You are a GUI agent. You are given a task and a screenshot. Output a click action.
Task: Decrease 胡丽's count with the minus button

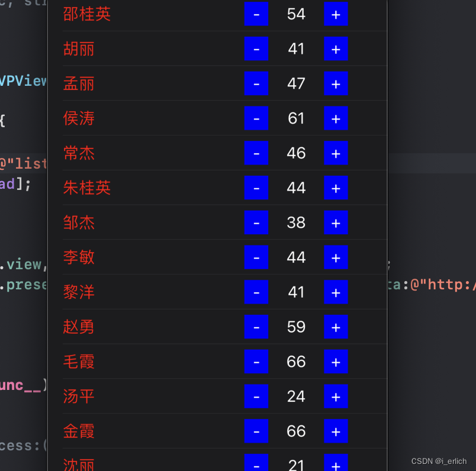[x=256, y=49]
